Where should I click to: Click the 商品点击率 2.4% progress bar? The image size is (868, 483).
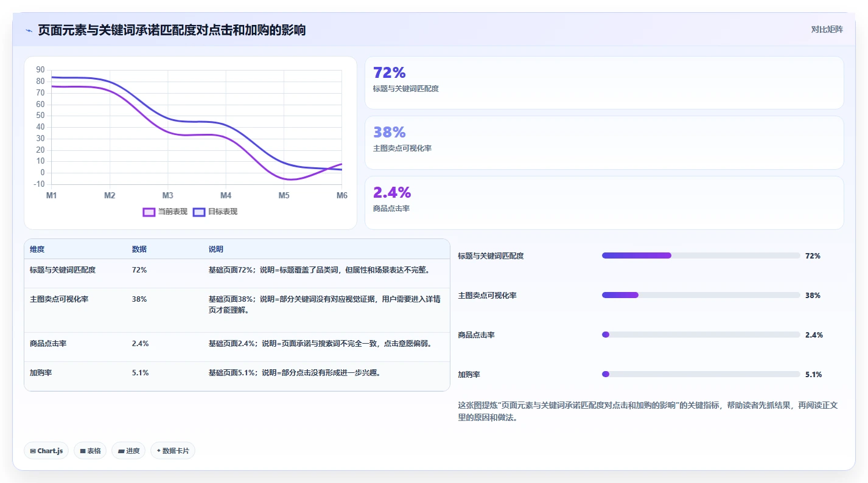point(701,335)
